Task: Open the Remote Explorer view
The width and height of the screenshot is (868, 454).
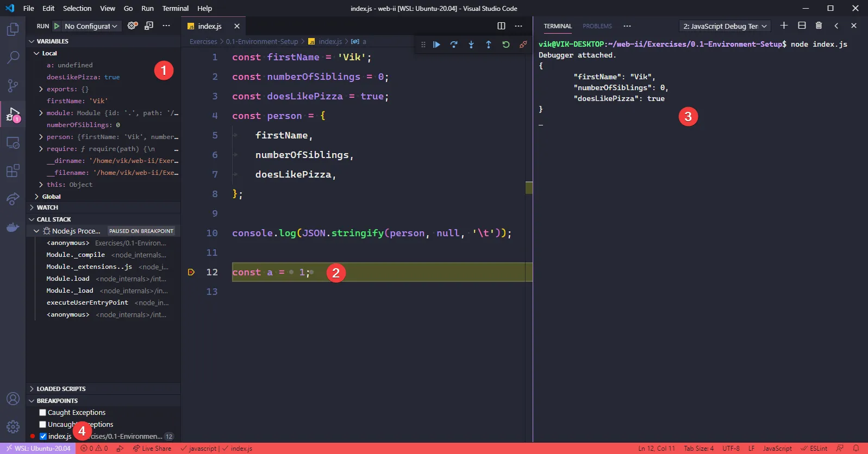Action: click(13, 143)
